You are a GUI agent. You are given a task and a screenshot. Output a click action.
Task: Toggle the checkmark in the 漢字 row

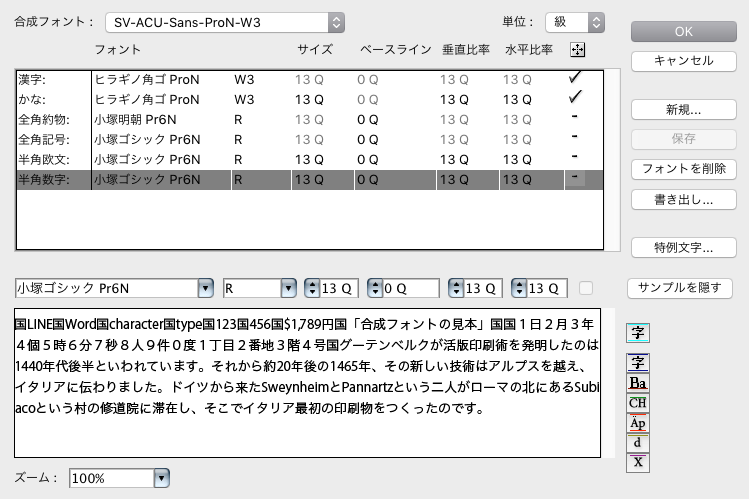tap(575, 77)
